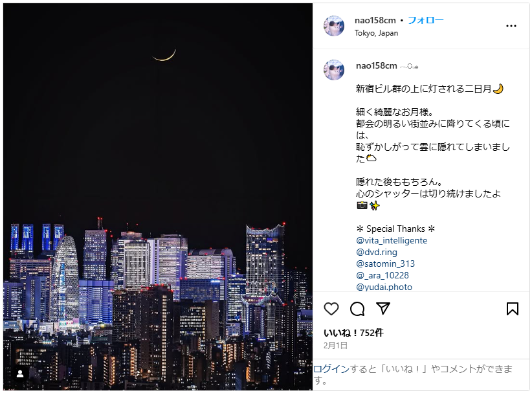The width and height of the screenshot is (532, 393).
Task: Visit the @yudai.photo mention
Action: [x=384, y=287]
